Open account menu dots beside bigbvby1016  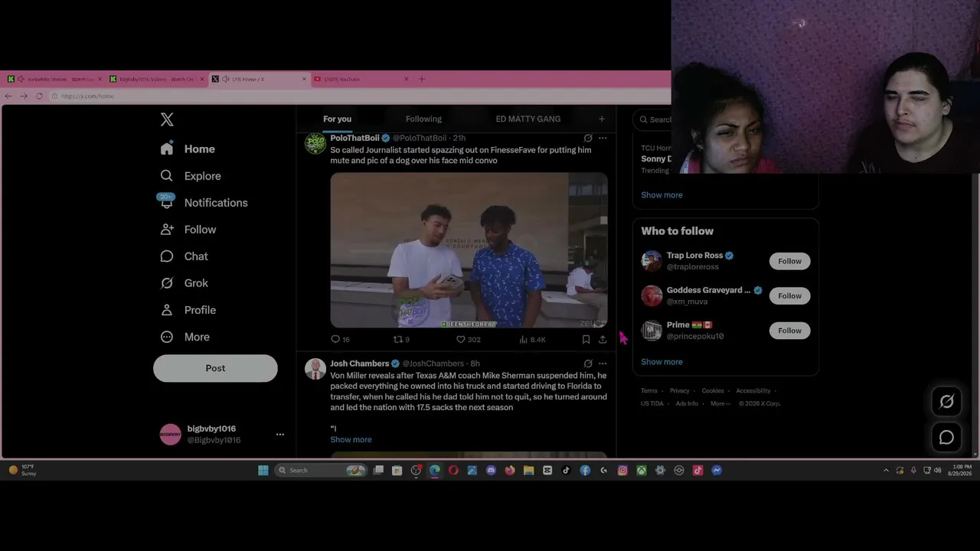pyautogui.click(x=280, y=435)
